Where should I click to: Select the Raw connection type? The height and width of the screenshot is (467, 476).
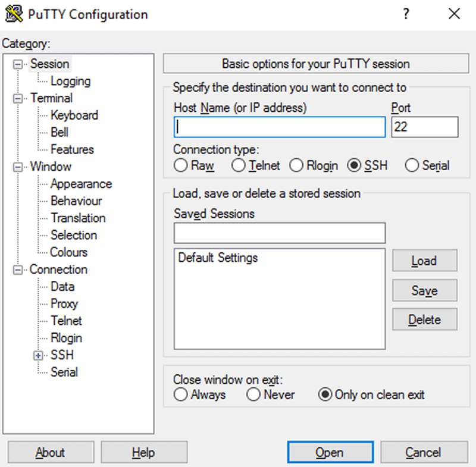(x=180, y=166)
